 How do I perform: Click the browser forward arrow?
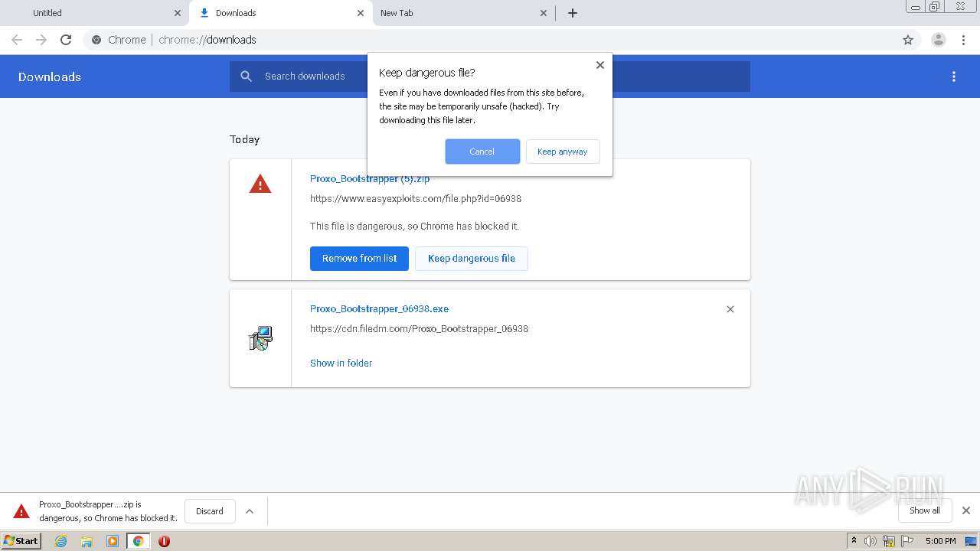(x=41, y=40)
